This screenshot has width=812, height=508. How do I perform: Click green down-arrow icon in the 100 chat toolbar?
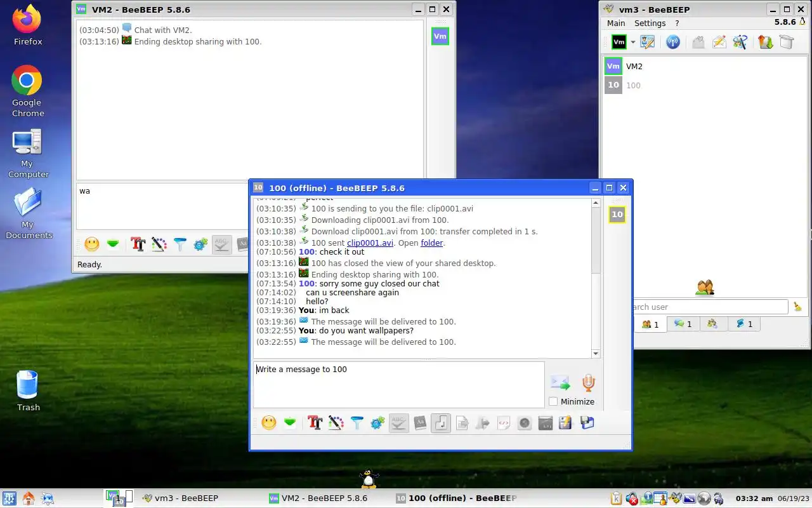point(290,423)
